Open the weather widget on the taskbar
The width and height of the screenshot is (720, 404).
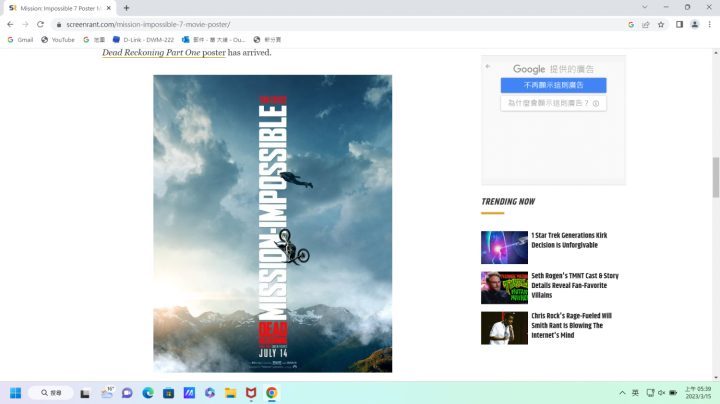107,393
